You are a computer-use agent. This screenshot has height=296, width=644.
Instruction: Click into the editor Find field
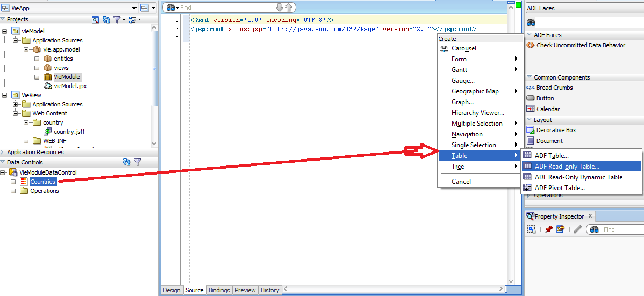tap(227, 8)
